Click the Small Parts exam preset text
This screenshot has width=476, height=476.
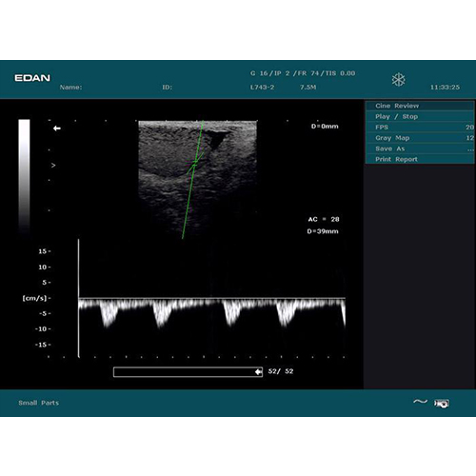pyautogui.click(x=39, y=403)
